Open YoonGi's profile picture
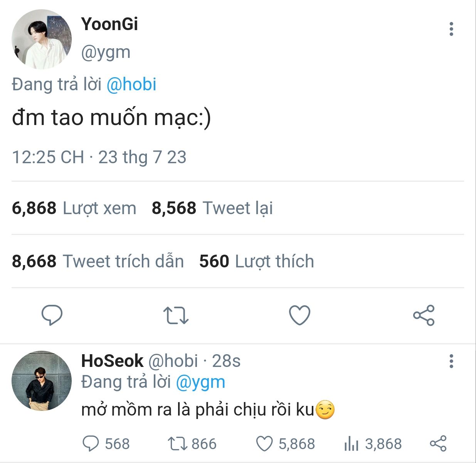Screen dimensions: 476x463 (42, 39)
